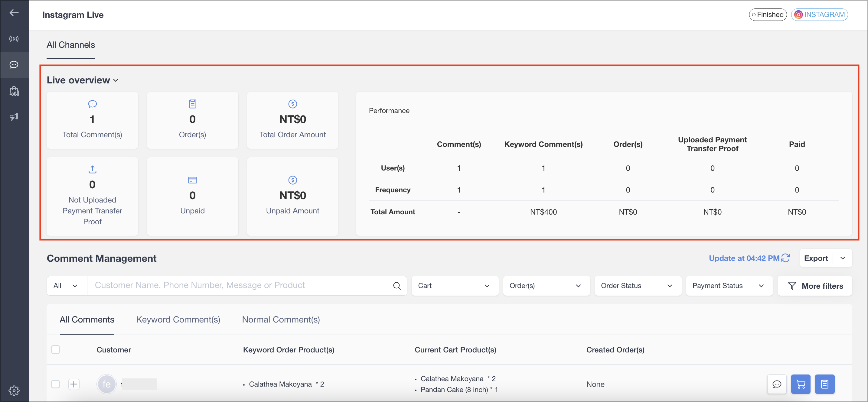Open the Order(s) filter dropdown
Screen dimensions: 868x402
[546, 286]
